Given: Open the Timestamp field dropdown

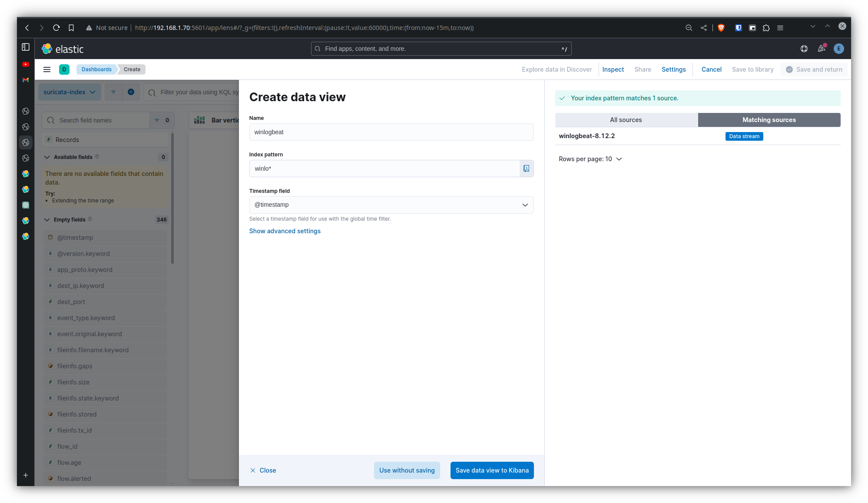Looking at the screenshot, I should [x=391, y=205].
